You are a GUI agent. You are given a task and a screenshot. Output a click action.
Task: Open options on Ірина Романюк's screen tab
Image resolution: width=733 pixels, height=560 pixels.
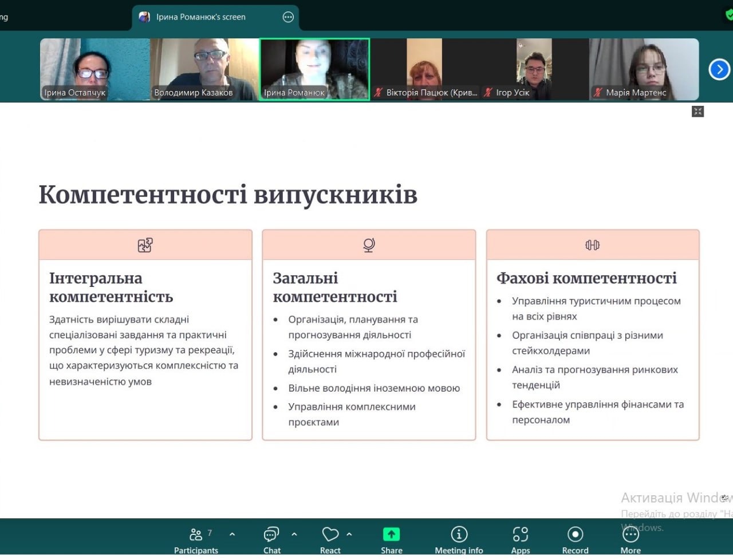[289, 17]
